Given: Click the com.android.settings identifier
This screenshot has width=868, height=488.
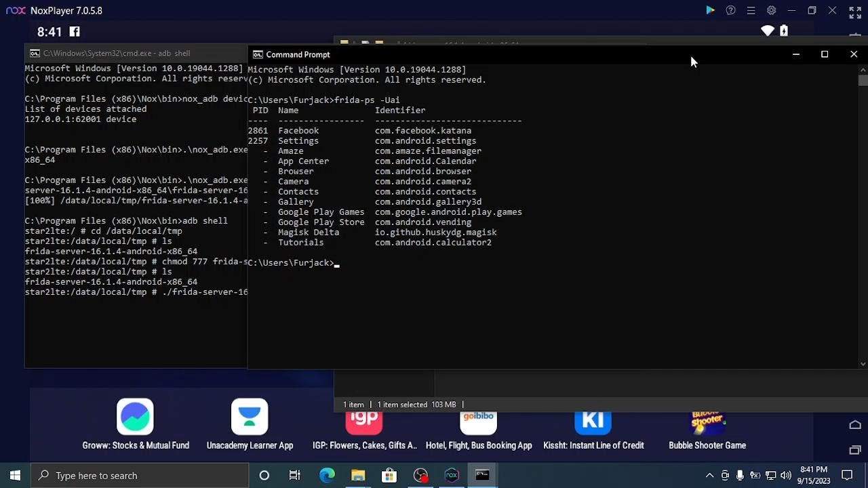Looking at the screenshot, I should point(426,141).
